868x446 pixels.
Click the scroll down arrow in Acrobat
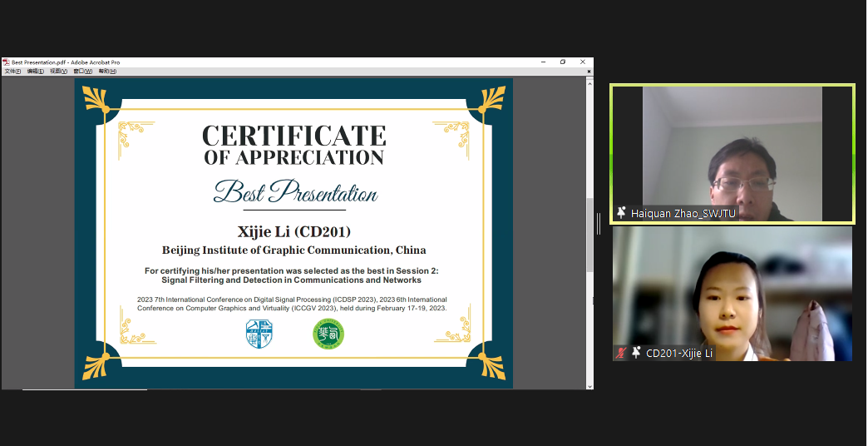point(589,386)
